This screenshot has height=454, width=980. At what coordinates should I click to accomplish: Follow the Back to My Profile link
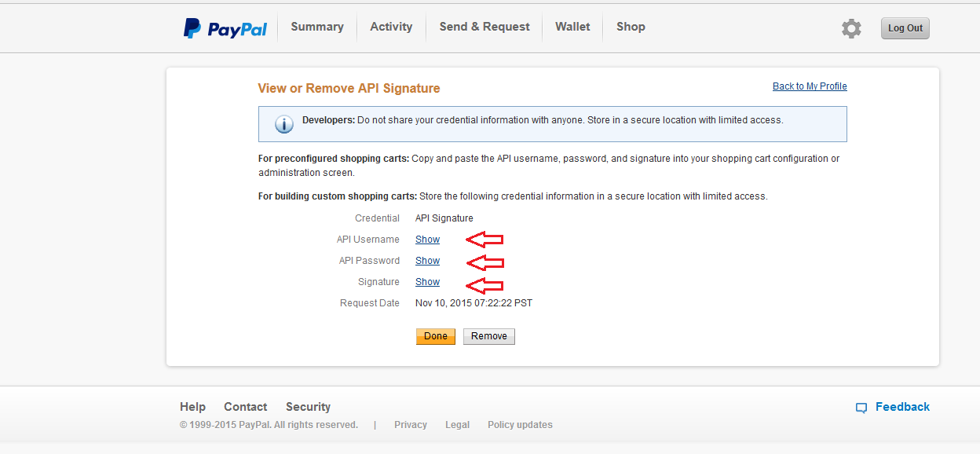coord(810,86)
